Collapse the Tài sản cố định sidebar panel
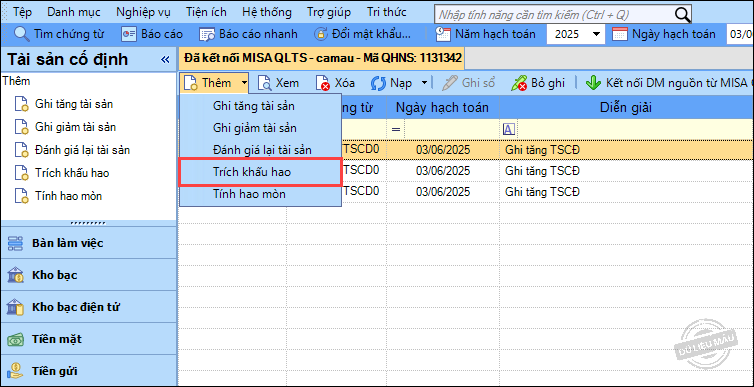This screenshot has width=754, height=387. tap(165, 60)
